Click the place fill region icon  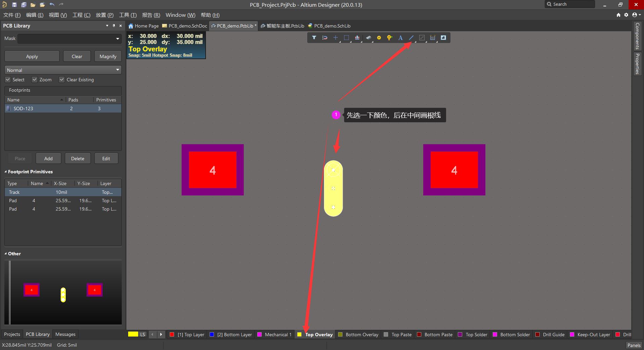click(x=443, y=38)
